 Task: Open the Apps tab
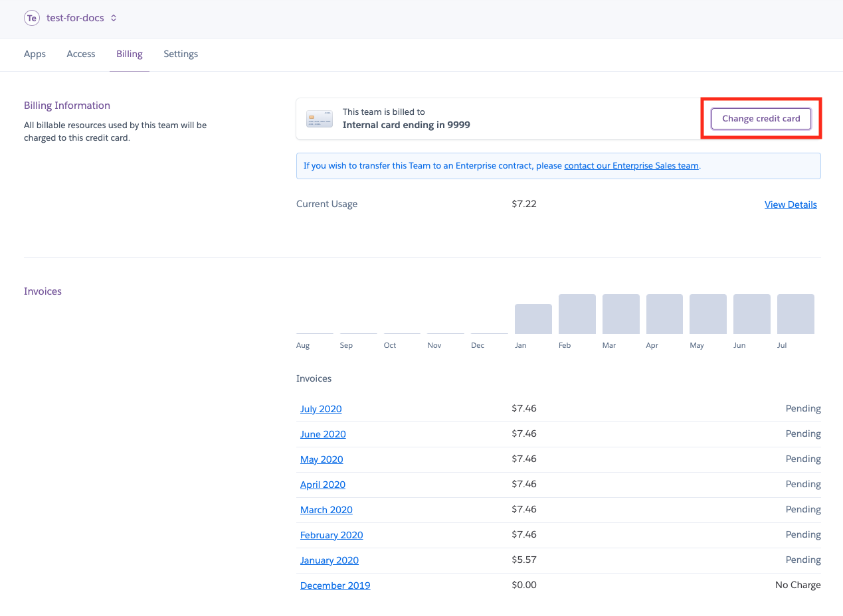35,54
